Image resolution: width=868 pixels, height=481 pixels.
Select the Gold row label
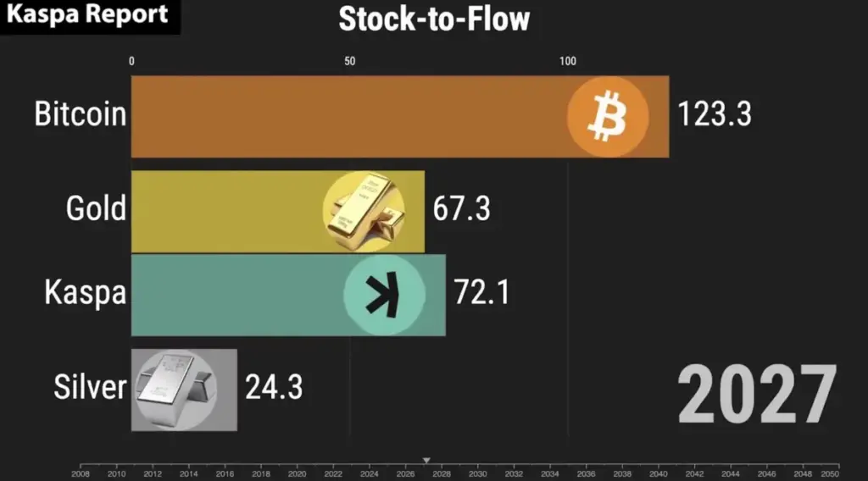pos(96,208)
